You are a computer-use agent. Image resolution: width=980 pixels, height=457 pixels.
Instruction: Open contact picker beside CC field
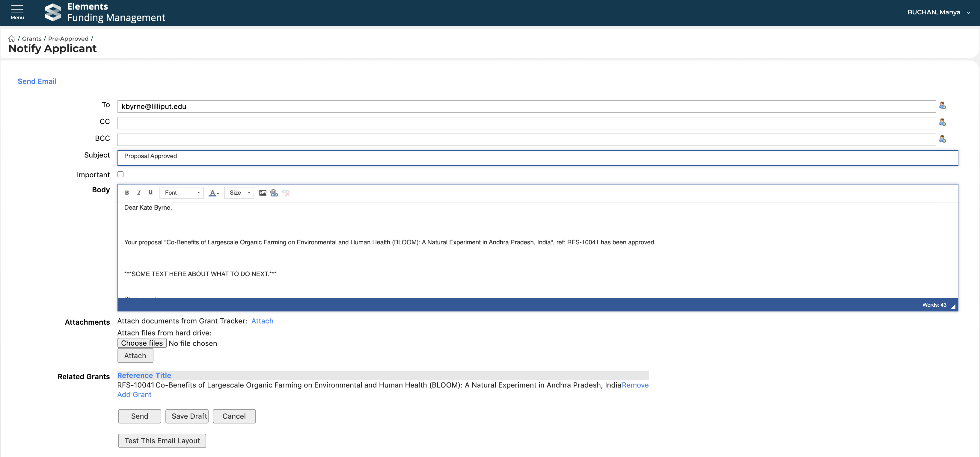tap(942, 122)
